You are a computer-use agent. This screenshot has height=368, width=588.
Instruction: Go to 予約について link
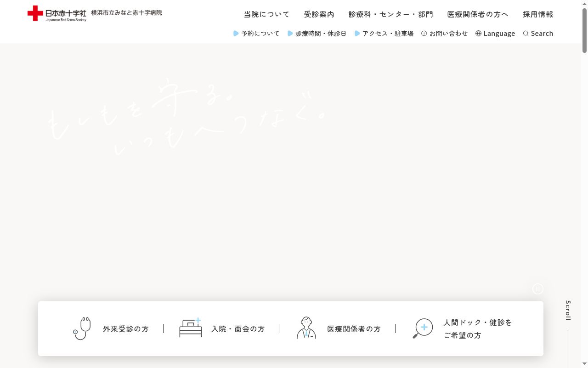pyautogui.click(x=256, y=34)
